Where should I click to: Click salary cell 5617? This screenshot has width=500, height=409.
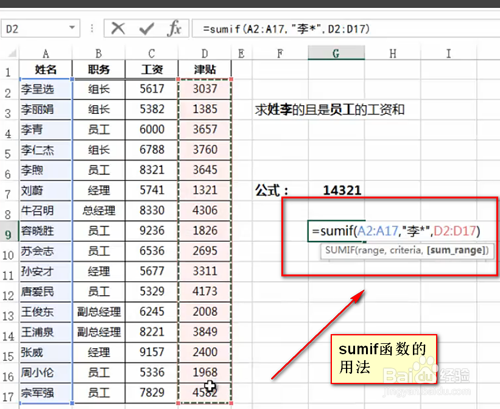pos(152,89)
